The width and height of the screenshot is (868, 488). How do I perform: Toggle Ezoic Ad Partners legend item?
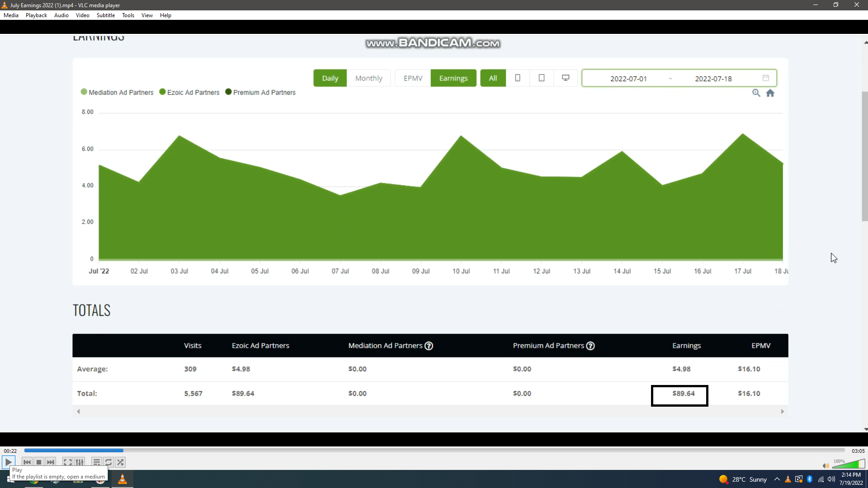pyautogui.click(x=189, y=92)
